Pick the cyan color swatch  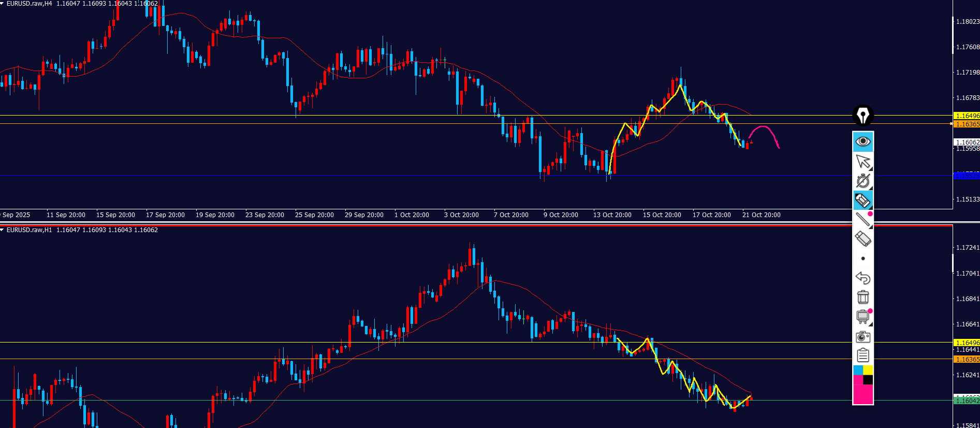[x=858, y=370]
